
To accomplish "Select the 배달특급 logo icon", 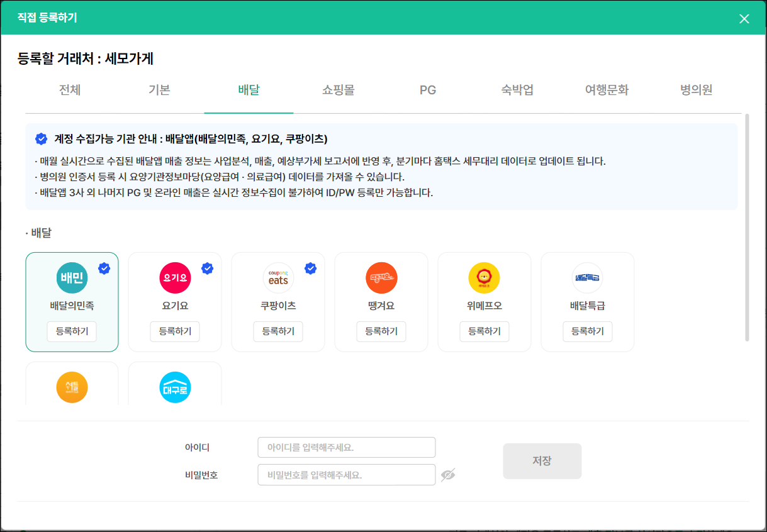I will click(588, 278).
